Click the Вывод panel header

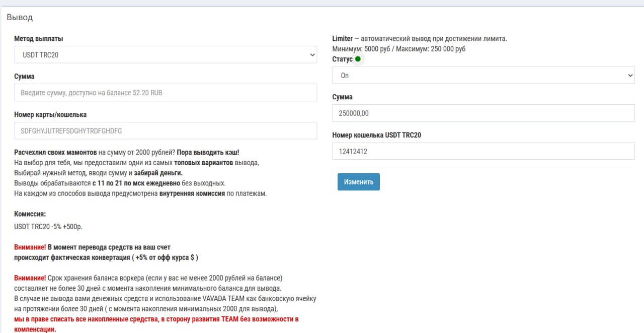[x=20, y=18]
